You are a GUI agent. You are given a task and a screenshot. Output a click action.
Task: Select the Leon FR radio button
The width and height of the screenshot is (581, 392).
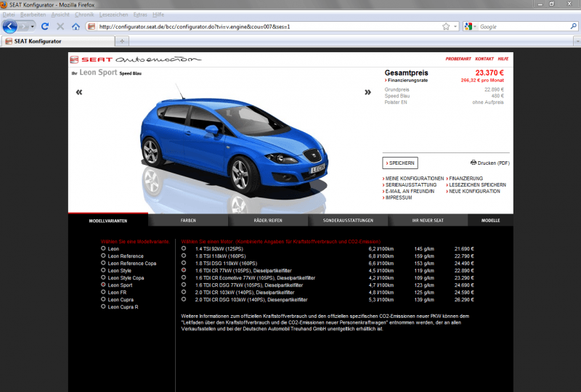103,292
